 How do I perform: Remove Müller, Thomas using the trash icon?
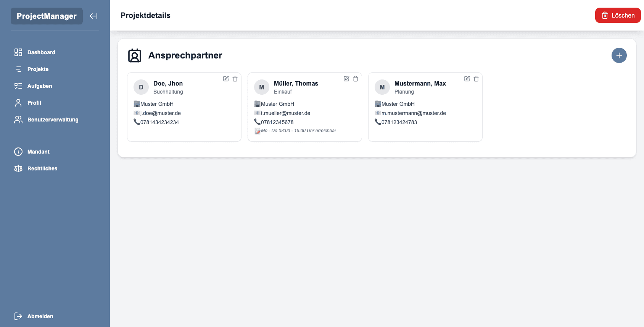[356, 79]
